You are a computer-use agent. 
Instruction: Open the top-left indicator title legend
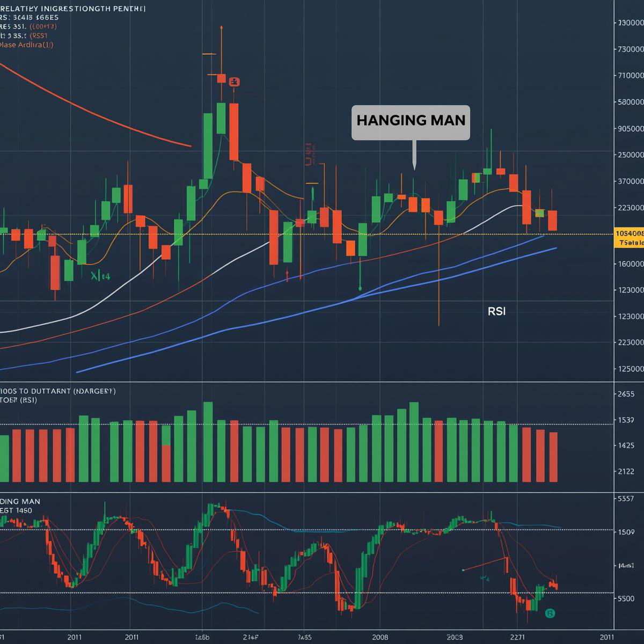pyautogui.click(x=72, y=9)
